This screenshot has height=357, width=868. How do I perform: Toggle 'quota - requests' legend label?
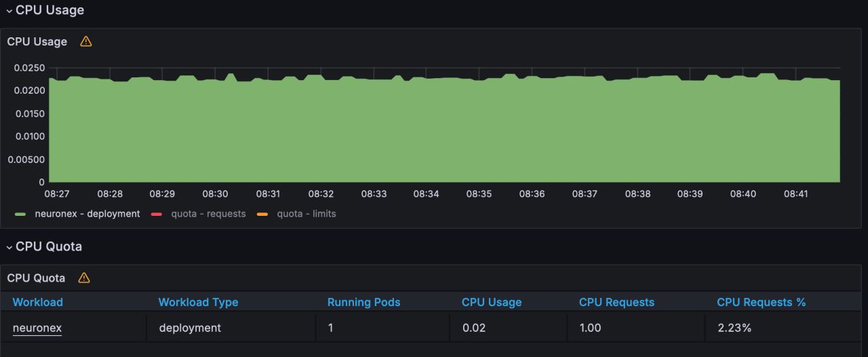208,214
